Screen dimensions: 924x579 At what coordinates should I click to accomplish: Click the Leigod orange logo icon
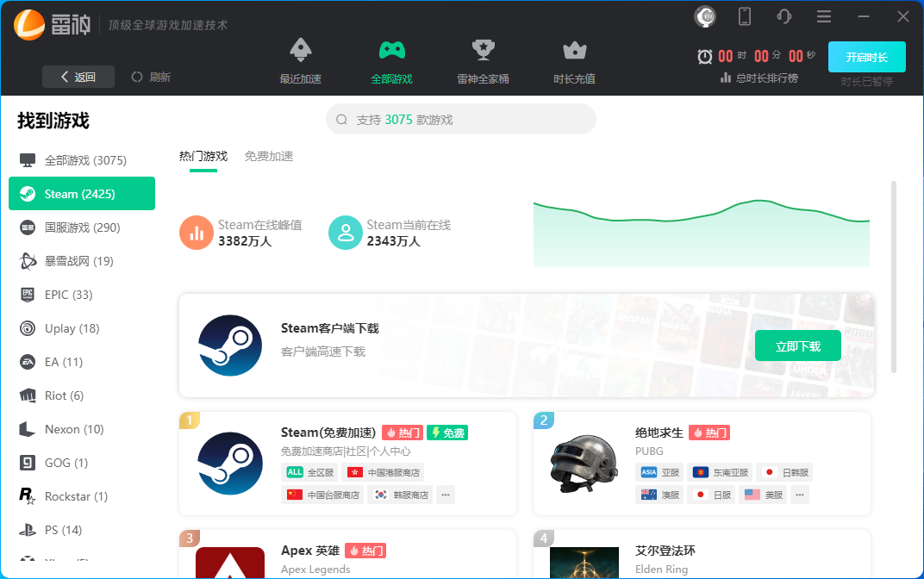tap(29, 25)
